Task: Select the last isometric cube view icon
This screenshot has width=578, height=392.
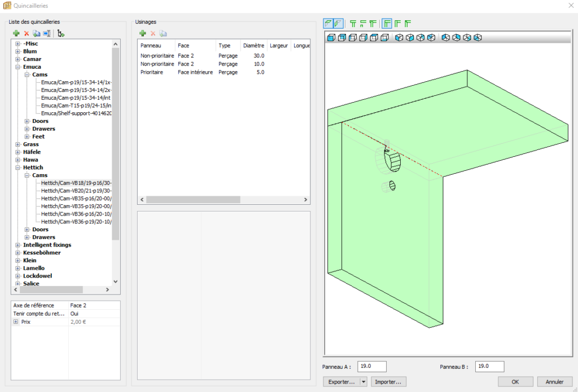Action: tap(478, 38)
